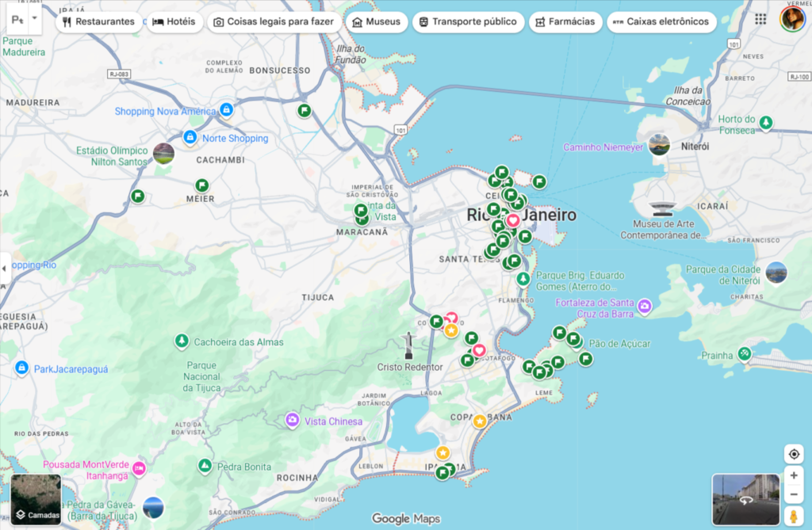Select ParkJacarepaguá shopping pin
Screen dimensions: 812x530
click(x=21, y=368)
